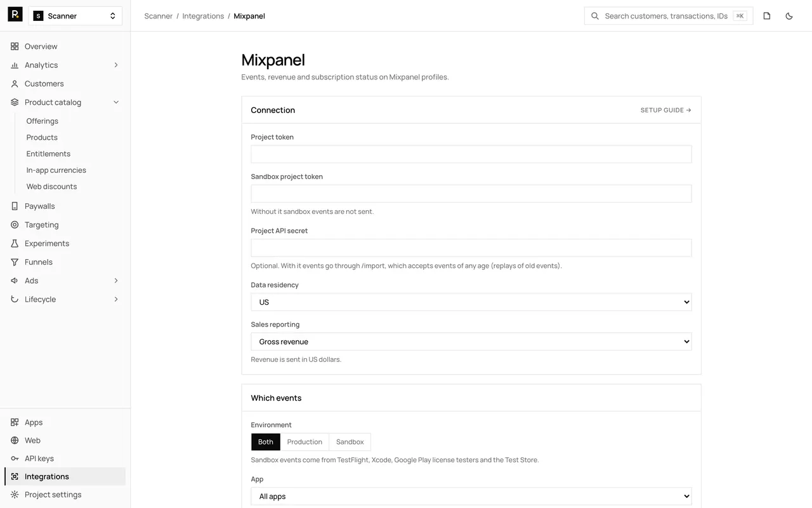Go to Offerings in the sidebar
The image size is (812, 508).
[x=43, y=121]
